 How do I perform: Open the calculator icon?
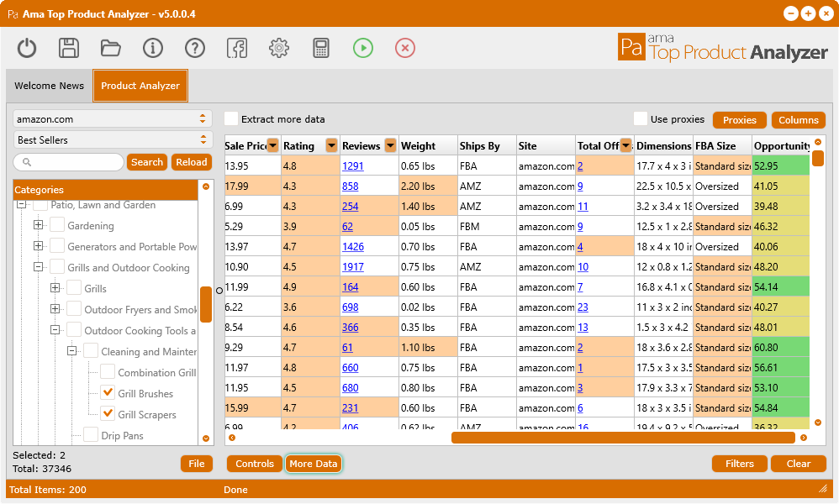pos(321,48)
